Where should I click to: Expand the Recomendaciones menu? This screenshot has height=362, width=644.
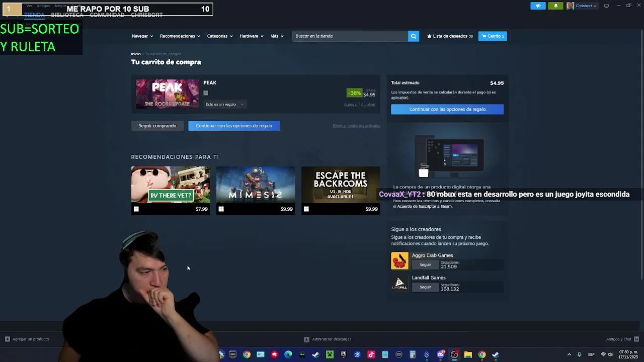pos(180,36)
